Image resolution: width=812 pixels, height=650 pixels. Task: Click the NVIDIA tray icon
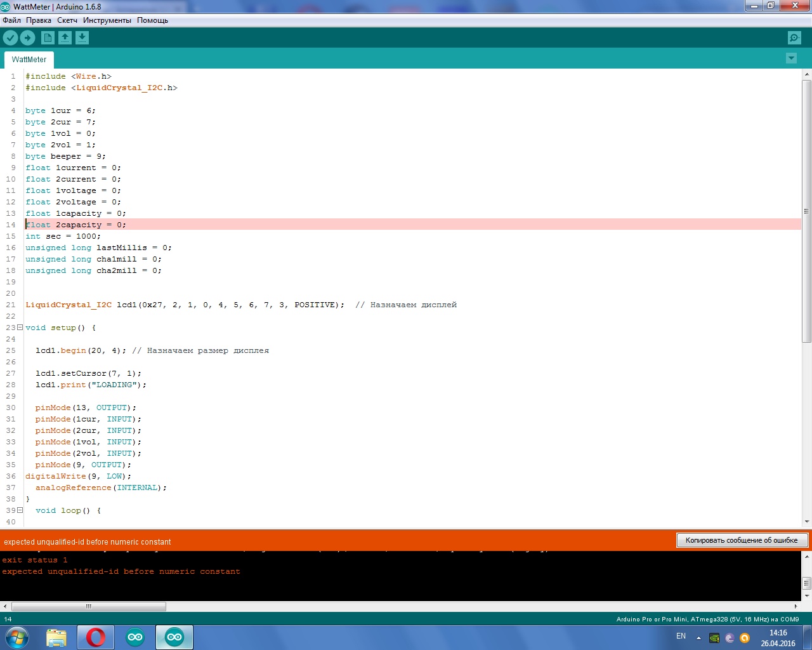point(714,639)
